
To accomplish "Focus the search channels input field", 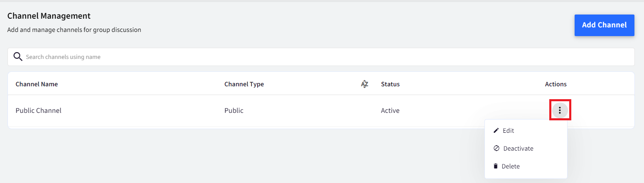I will click(x=321, y=57).
